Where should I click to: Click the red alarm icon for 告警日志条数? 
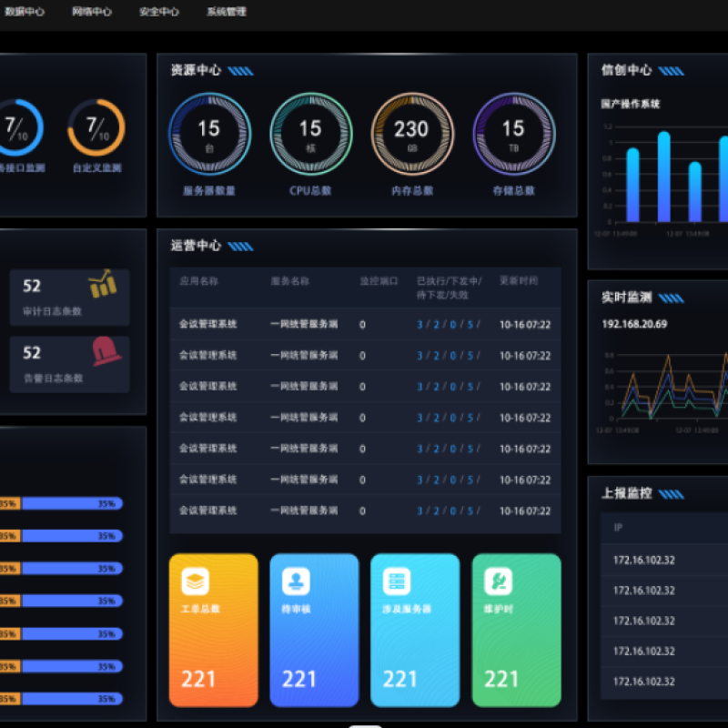point(106,351)
